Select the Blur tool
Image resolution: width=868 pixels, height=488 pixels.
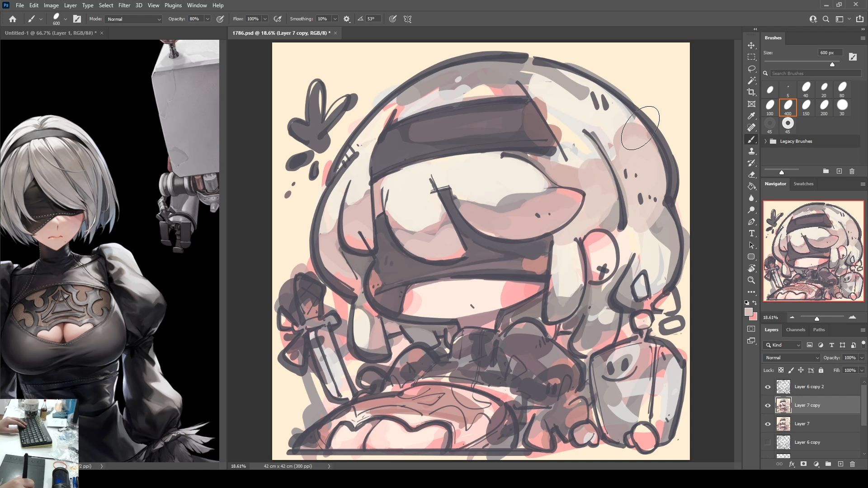[751, 198]
